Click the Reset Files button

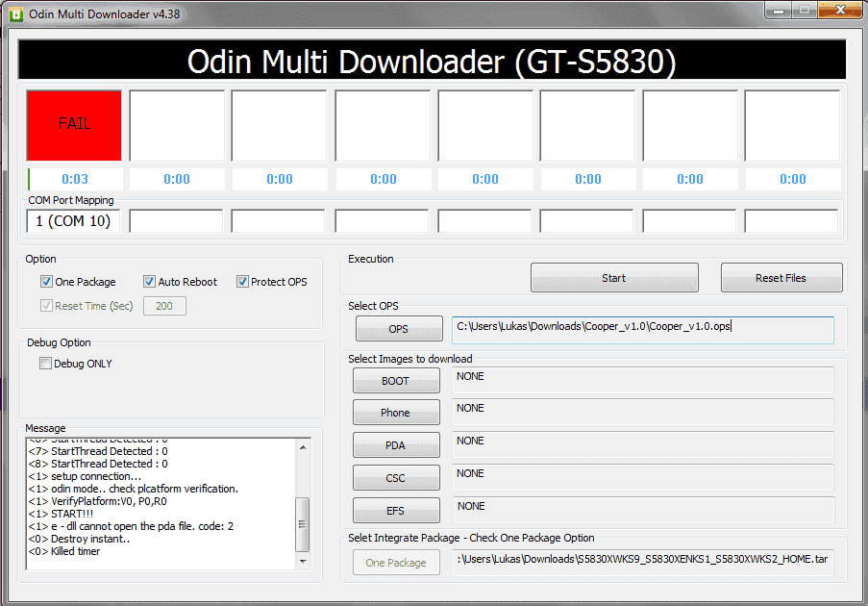[781, 278]
